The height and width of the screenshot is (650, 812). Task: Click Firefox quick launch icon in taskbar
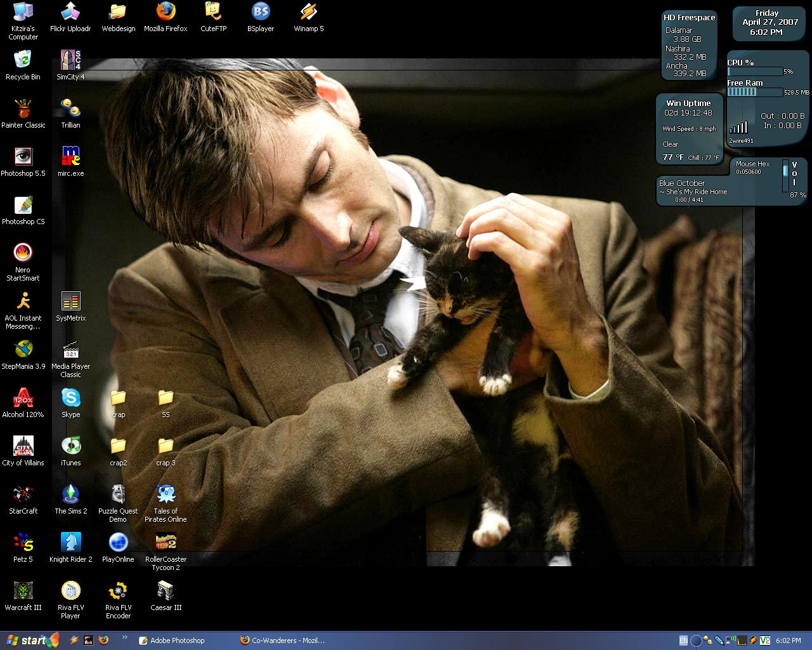[103, 640]
